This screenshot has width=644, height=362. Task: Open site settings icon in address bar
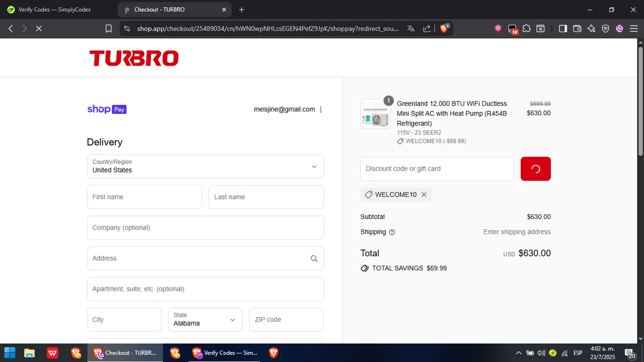[x=127, y=28]
